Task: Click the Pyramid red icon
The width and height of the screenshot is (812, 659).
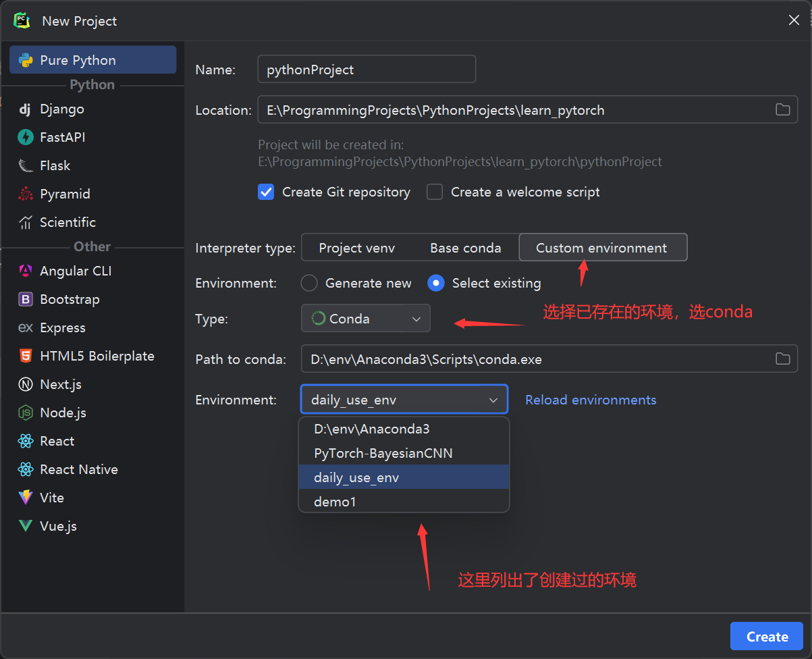Action: 26,194
